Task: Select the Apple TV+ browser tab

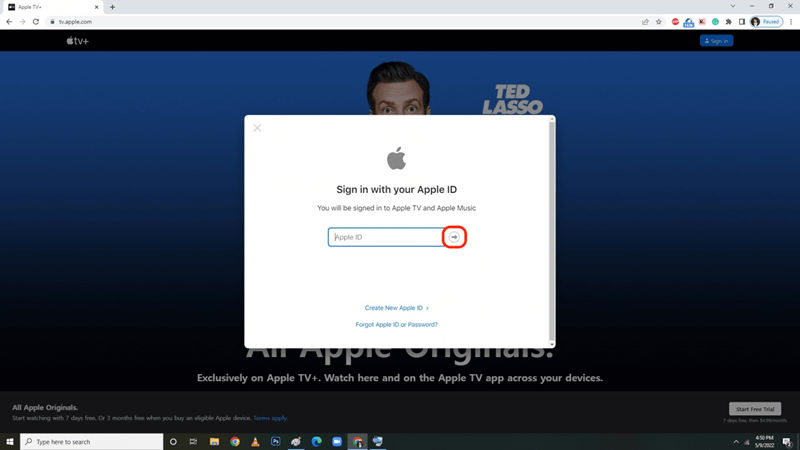Action: click(50, 7)
